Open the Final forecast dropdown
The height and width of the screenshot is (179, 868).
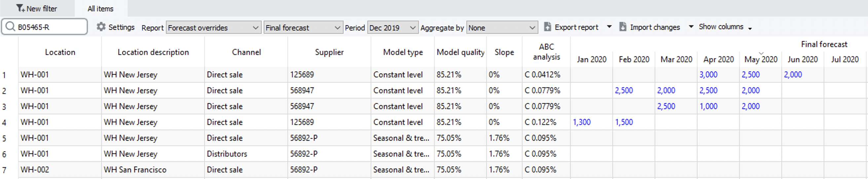[x=303, y=28]
